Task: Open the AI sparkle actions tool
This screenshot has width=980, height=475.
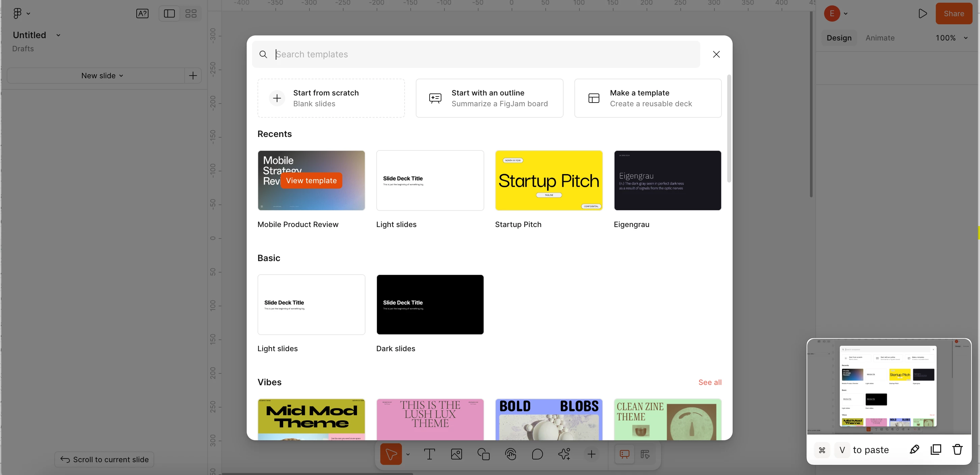Action: pyautogui.click(x=564, y=454)
